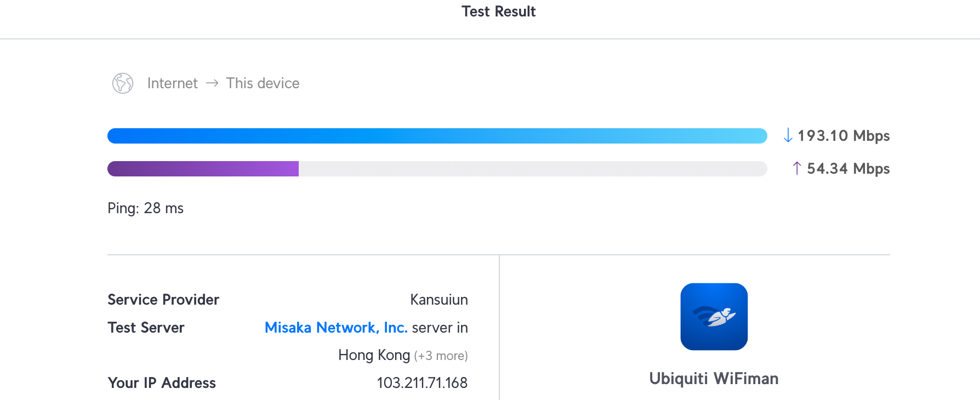This screenshot has height=400, width=980.
Task: Click the Hong Kong server location text
Action: (x=374, y=355)
